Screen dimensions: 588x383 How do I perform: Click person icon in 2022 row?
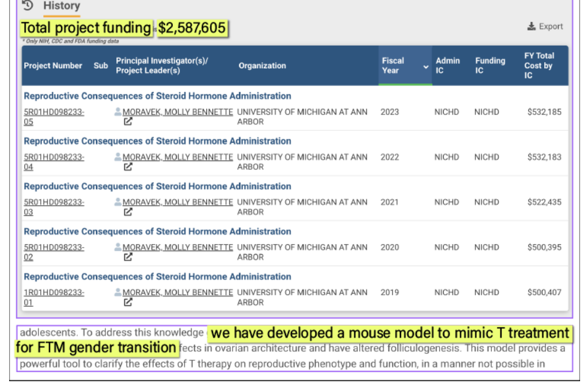(x=117, y=156)
